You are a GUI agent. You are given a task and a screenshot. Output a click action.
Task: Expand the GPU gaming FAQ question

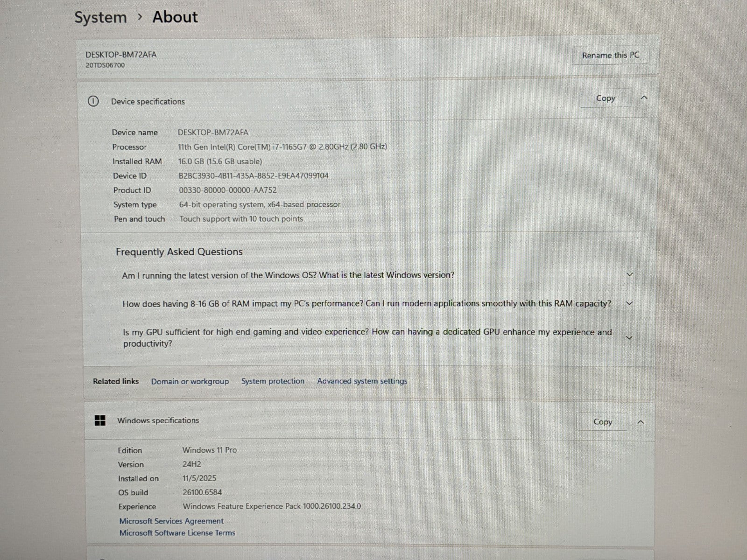[629, 337]
